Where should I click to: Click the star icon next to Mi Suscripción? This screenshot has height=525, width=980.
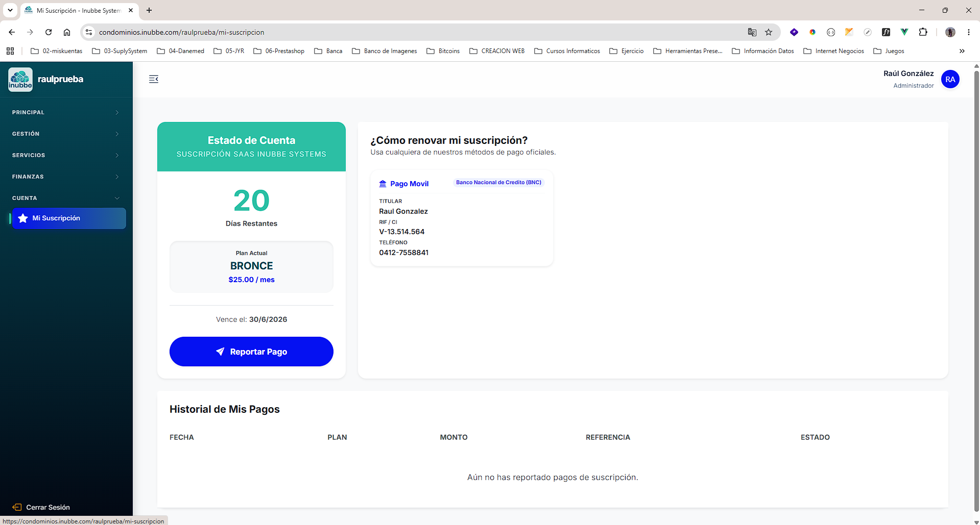click(23, 218)
